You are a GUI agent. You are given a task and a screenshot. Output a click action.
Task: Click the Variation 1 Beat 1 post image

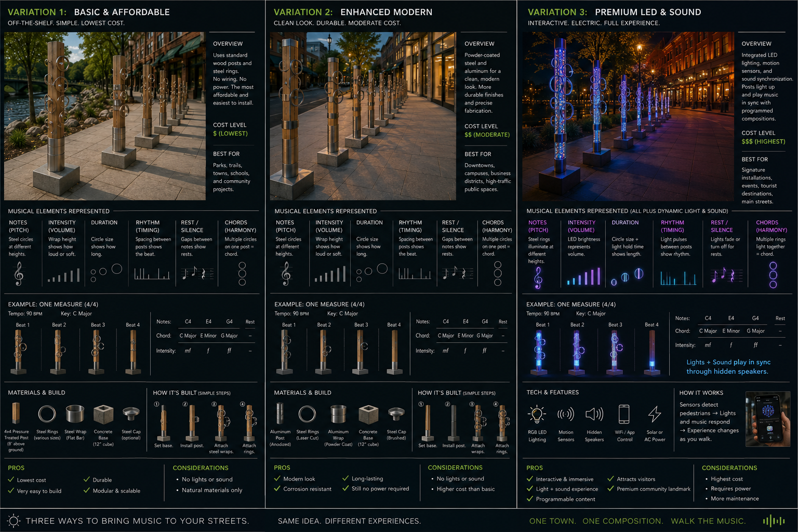[19, 352]
